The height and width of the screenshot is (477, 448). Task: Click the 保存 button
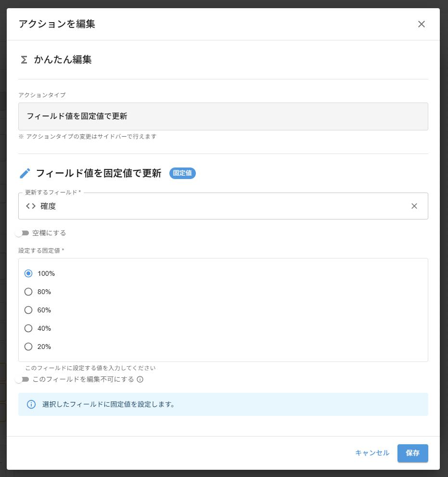pyautogui.click(x=412, y=453)
